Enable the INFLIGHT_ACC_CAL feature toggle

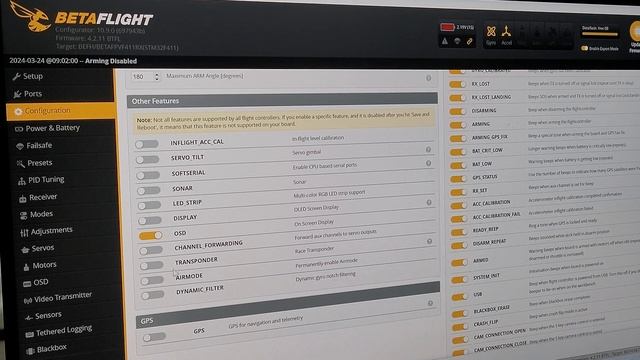pos(147,144)
